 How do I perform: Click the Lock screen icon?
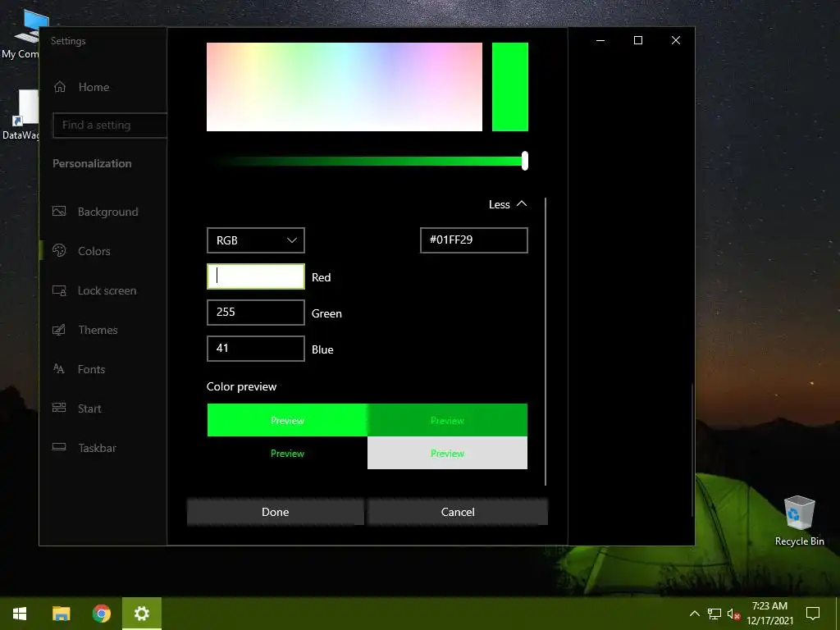pos(59,290)
